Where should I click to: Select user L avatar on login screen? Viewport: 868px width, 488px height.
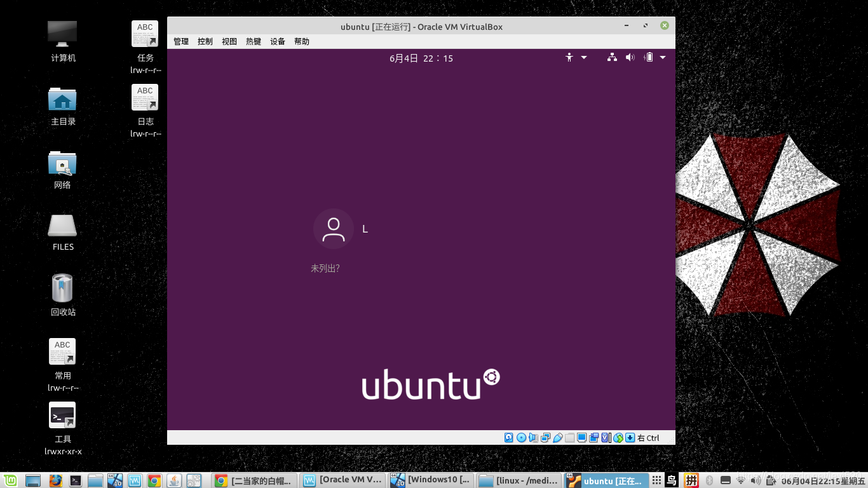point(333,229)
